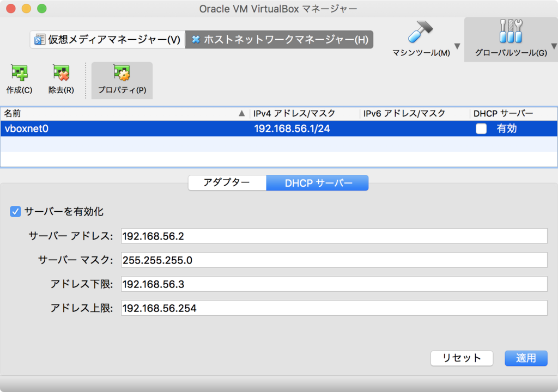Click the サーバー アドレス input field

pyautogui.click(x=334, y=236)
